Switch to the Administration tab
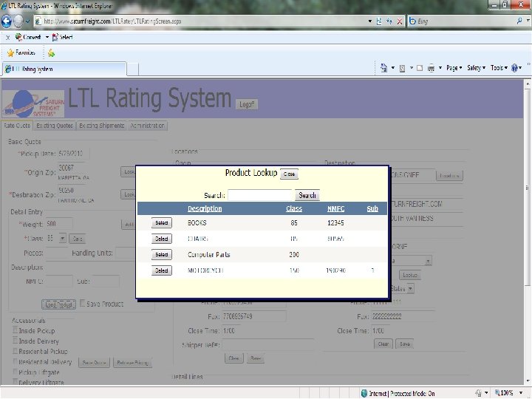Image resolution: width=532 pixels, height=399 pixels. click(148, 126)
